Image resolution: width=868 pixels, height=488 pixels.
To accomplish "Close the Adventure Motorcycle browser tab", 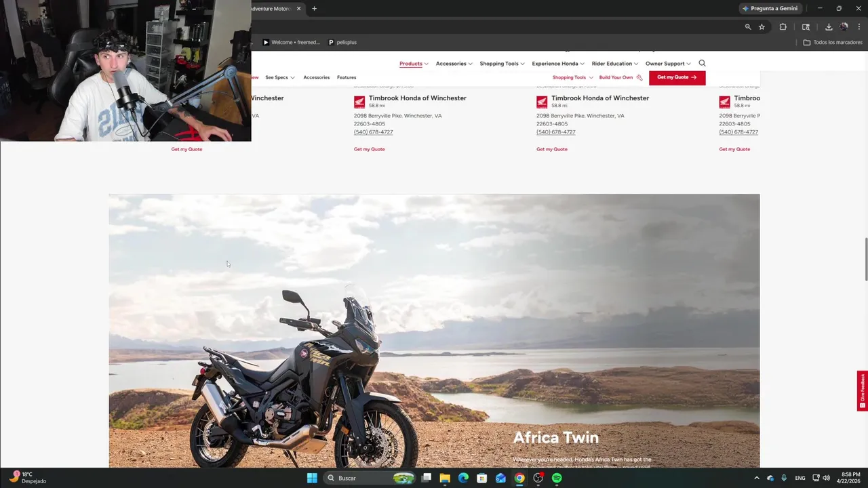I will [298, 9].
